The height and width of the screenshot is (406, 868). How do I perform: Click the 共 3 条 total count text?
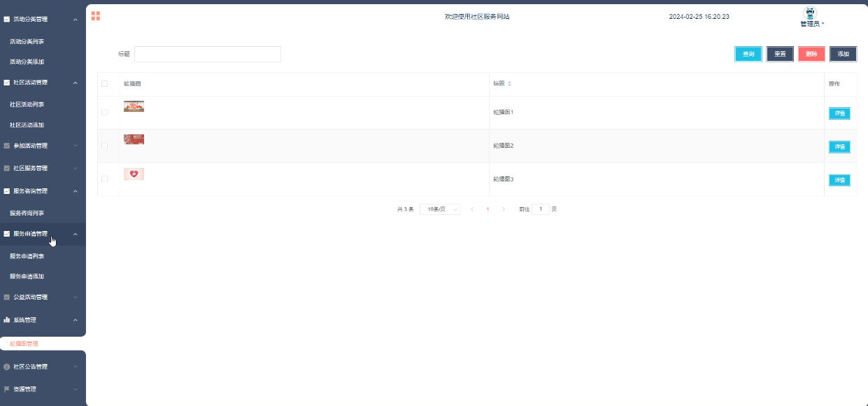click(x=406, y=209)
